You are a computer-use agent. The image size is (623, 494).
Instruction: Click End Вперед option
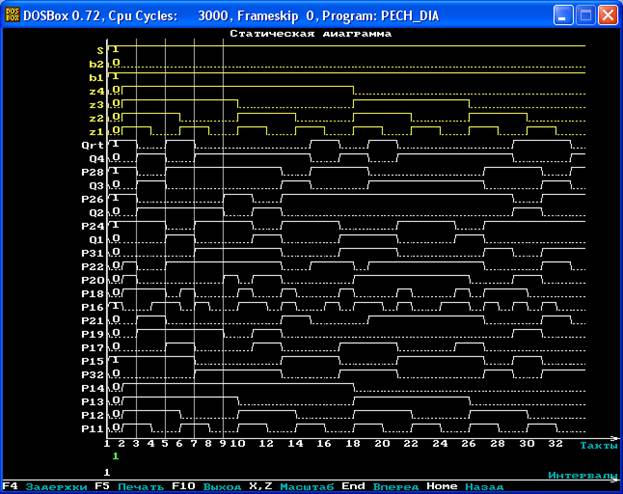coord(376,486)
